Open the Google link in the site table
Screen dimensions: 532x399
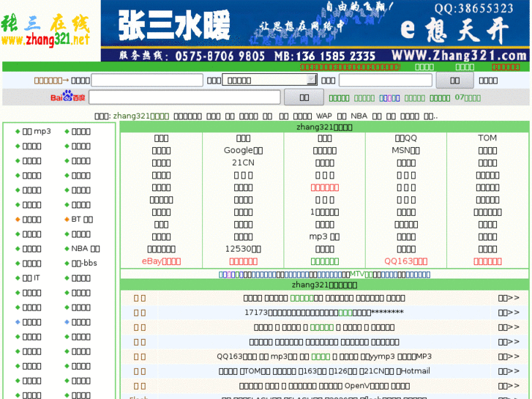(243, 150)
